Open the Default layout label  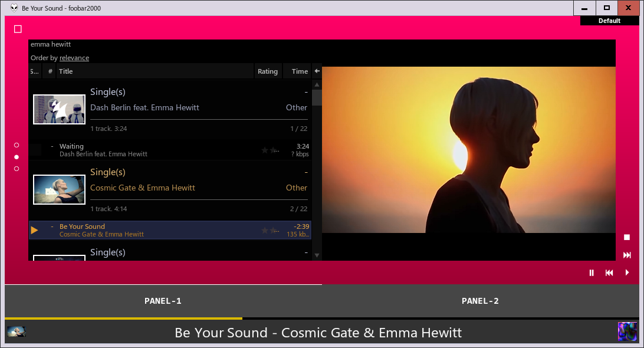pyautogui.click(x=610, y=21)
